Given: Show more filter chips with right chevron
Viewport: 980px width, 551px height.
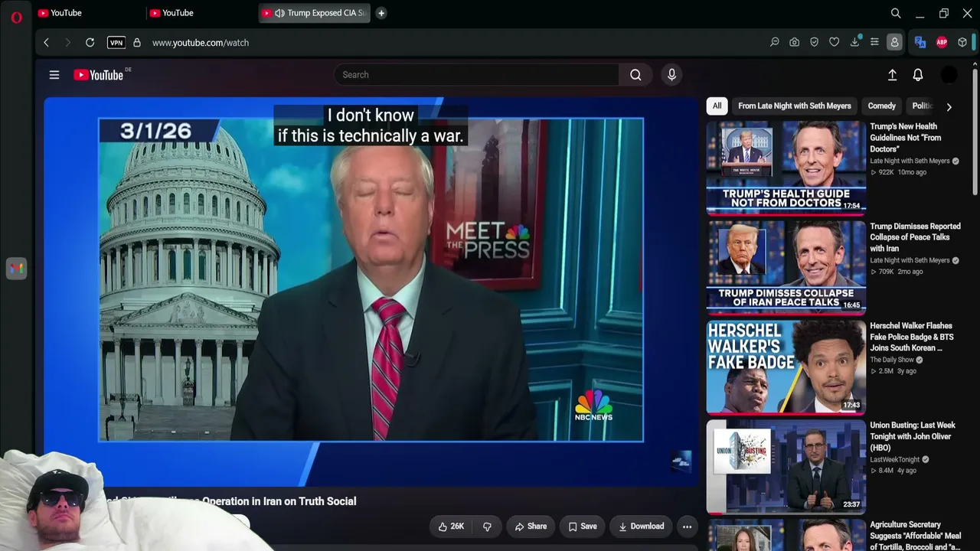Looking at the screenshot, I should pos(949,107).
